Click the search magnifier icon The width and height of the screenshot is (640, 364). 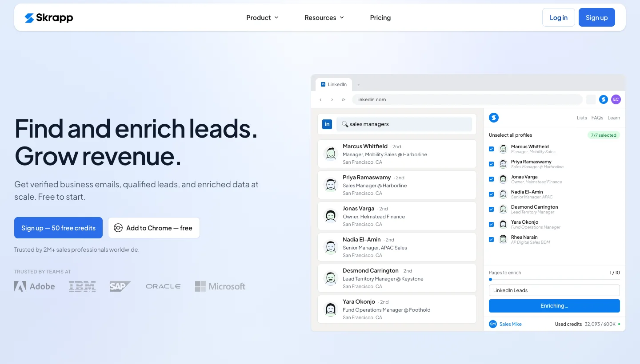point(344,124)
